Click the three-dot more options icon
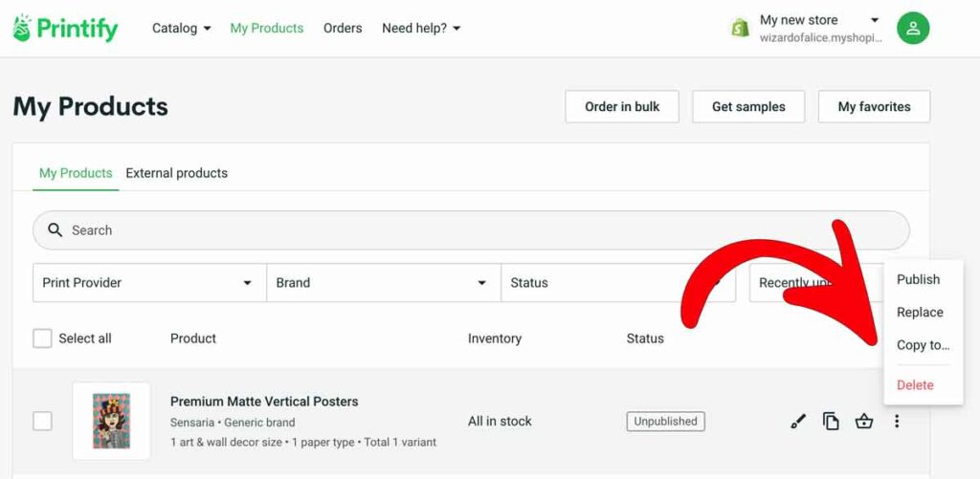Viewport: 980px width, 479px height. 897,422
